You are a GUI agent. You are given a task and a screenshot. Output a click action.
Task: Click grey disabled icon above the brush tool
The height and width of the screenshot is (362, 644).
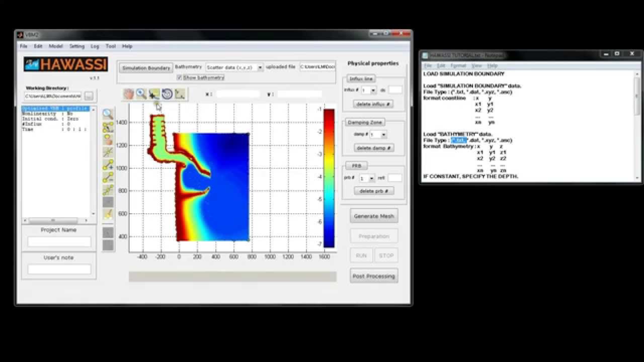108,203
